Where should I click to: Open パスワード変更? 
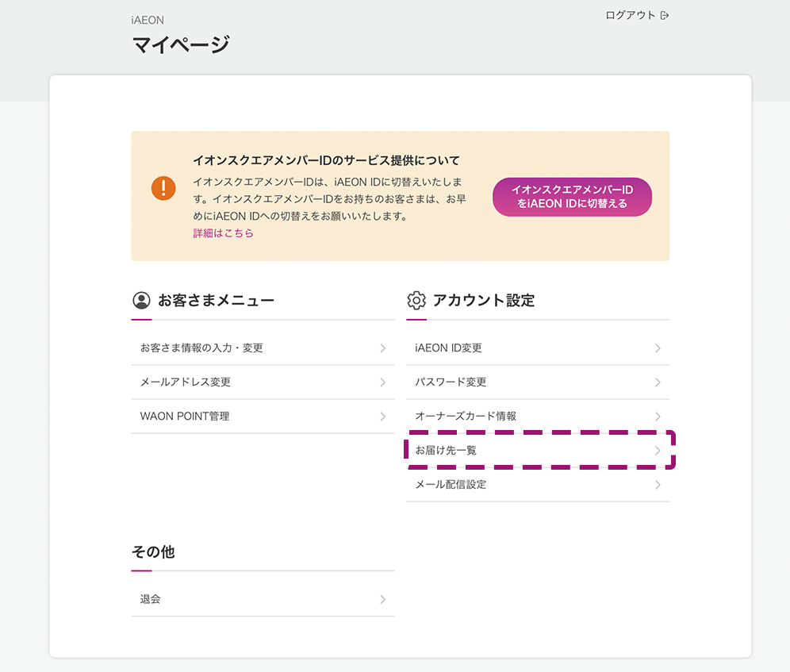tap(538, 382)
